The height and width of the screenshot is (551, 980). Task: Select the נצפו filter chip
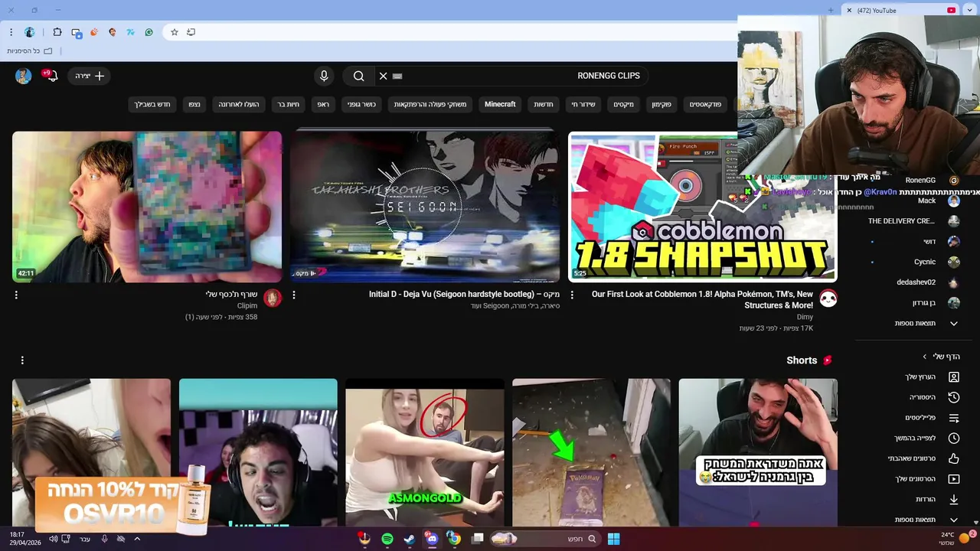[x=194, y=104]
